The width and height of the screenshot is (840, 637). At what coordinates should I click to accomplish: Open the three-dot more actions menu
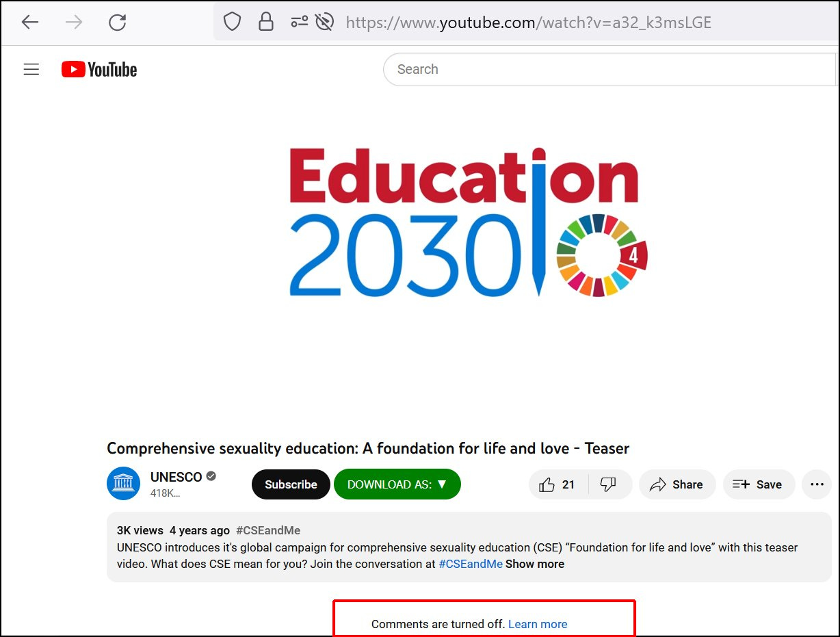817,484
